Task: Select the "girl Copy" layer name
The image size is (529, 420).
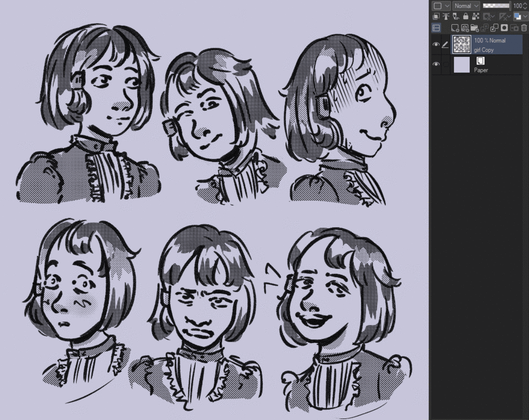Action: click(x=483, y=50)
